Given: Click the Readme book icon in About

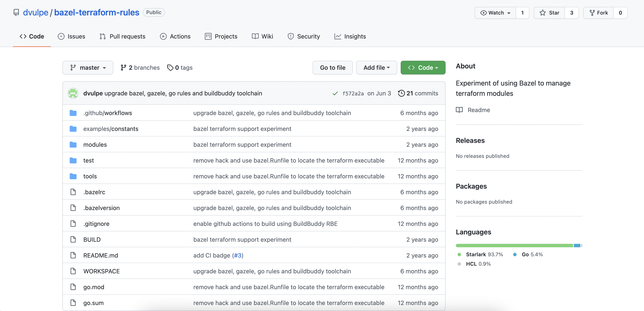Looking at the screenshot, I should [x=459, y=110].
